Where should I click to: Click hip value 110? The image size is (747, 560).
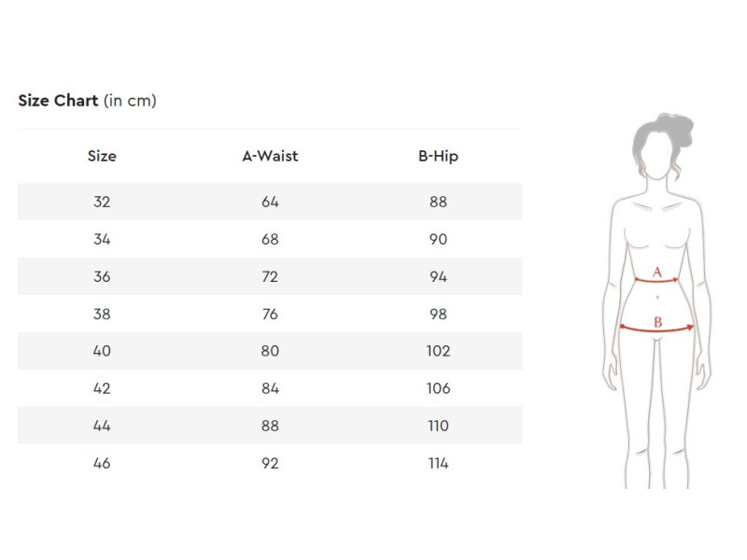pos(438,426)
